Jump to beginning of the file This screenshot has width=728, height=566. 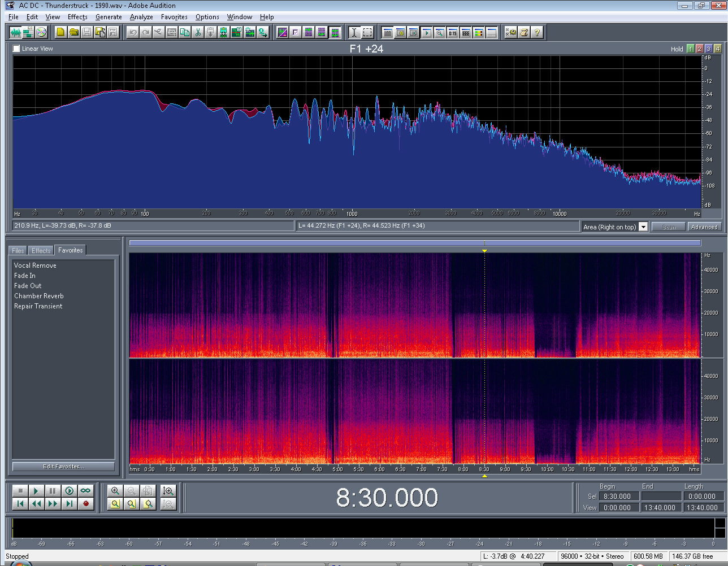coord(20,504)
